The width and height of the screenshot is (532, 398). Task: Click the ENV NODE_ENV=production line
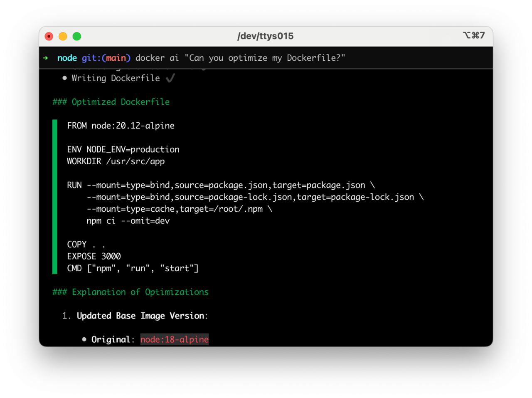pos(123,149)
